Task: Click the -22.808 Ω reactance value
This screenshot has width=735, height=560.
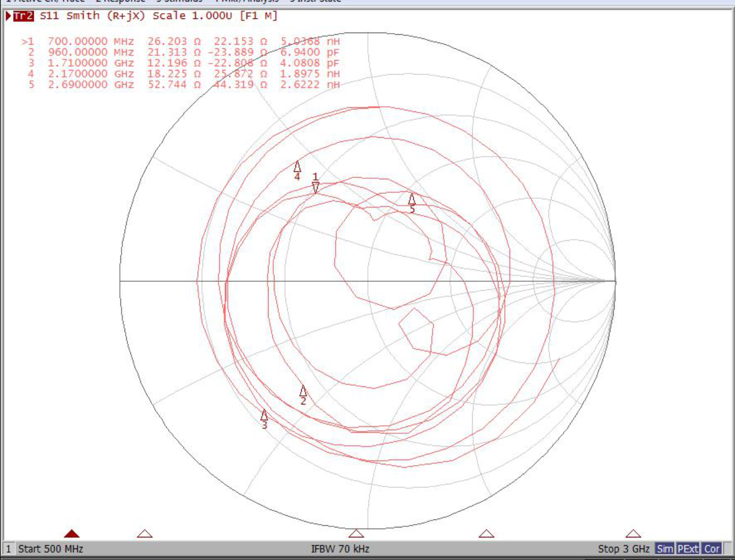Action: tap(238, 63)
